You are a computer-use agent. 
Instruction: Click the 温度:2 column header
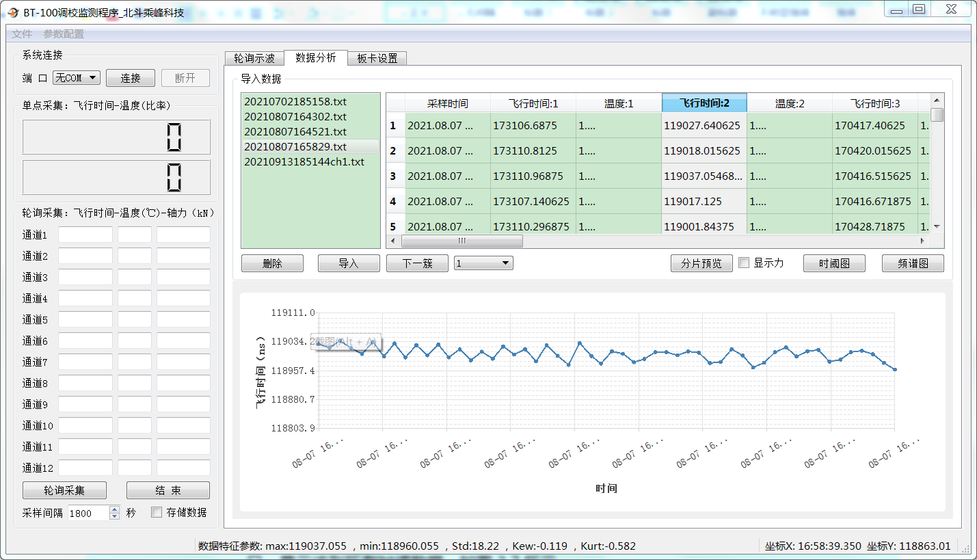790,103
